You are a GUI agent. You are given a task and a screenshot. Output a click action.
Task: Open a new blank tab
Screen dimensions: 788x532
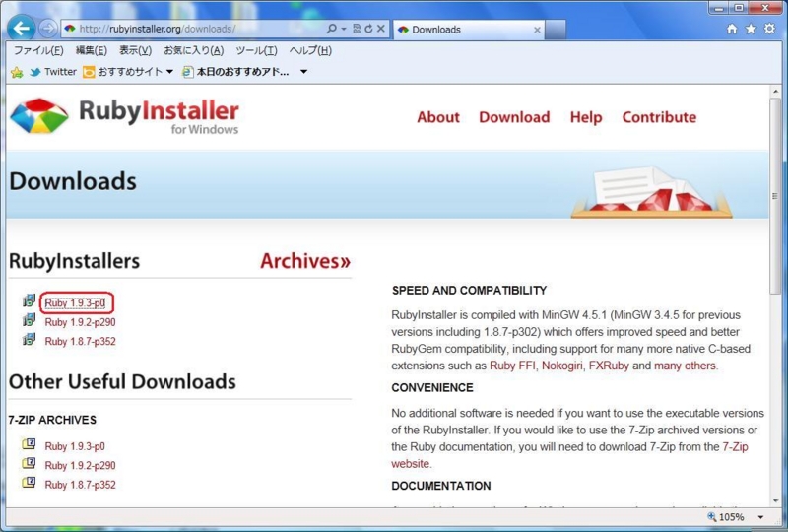(x=556, y=30)
